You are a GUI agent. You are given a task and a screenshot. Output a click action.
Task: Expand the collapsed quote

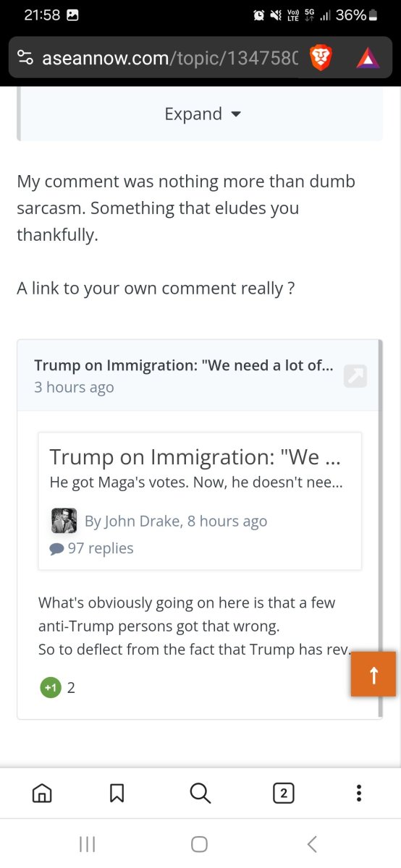(202, 114)
